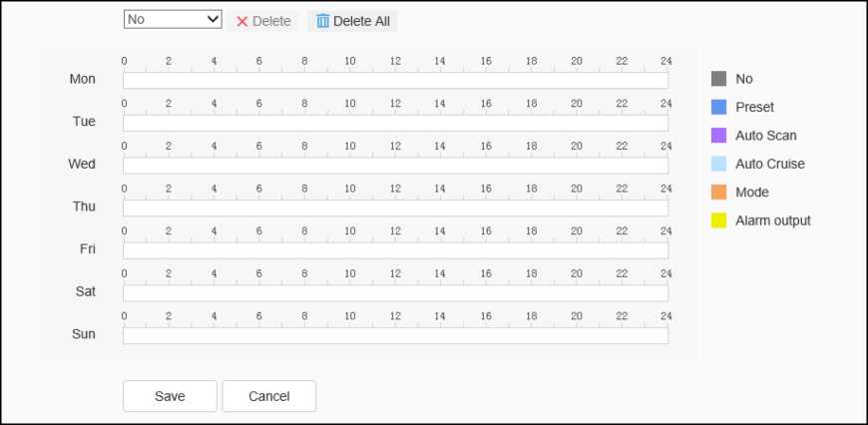
Task: Select the blue Preset legend color
Action: pos(718,107)
